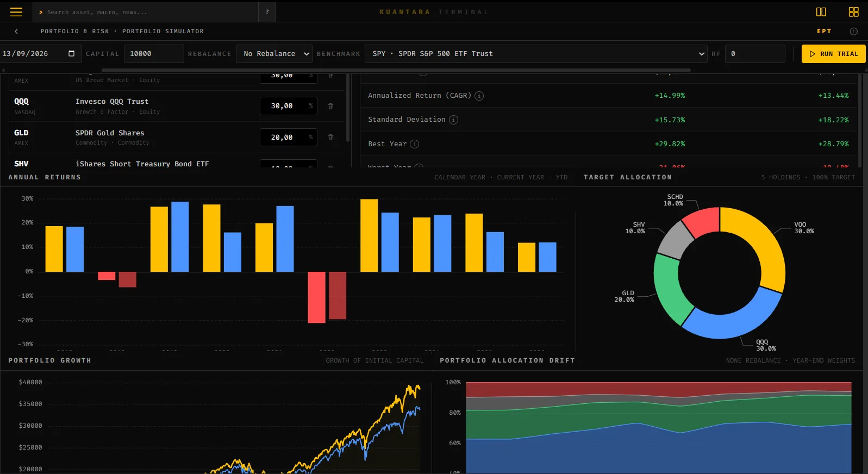The width and height of the screenshot is (868, 474).
Task: Click the '5 HOLDINGS · 100% TARGET' caption
Action: pos(808,177)
